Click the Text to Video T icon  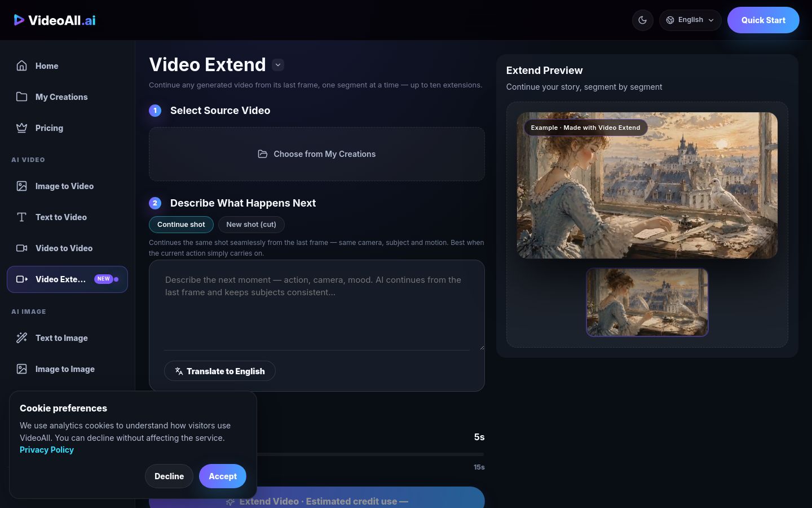coord(22,217)
